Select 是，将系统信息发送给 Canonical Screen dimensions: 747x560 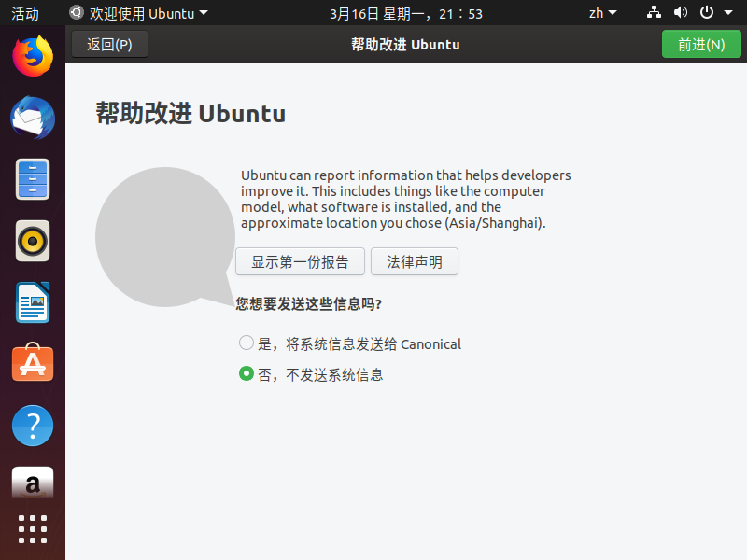(350, 343)
